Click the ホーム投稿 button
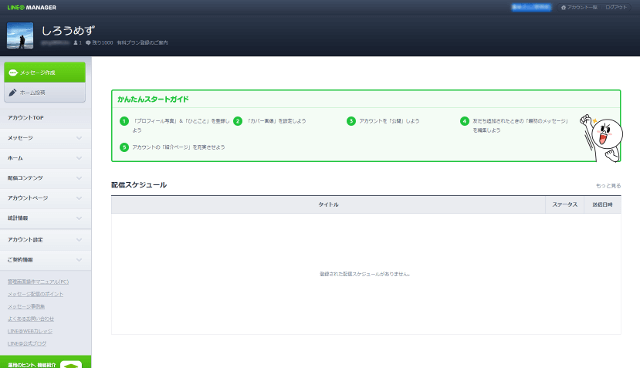Image resolution: width=640 pixels, height=368 pixels. (45, 93)
